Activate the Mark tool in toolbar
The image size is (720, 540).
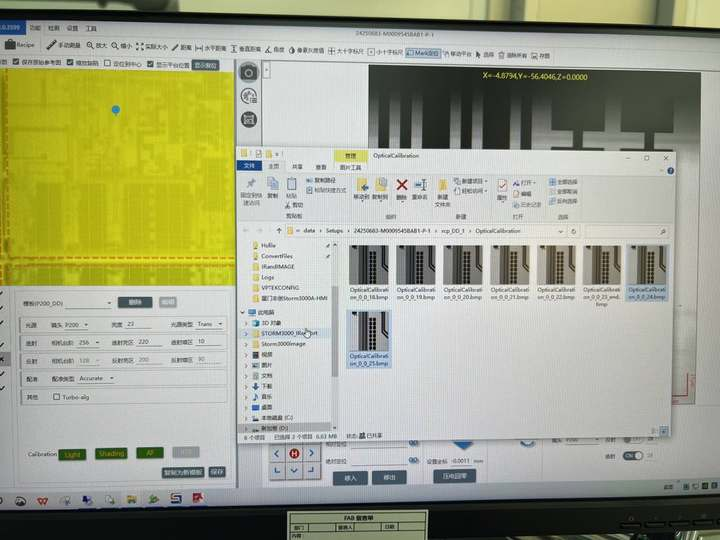pyautogui.click(x=423, y=53)
